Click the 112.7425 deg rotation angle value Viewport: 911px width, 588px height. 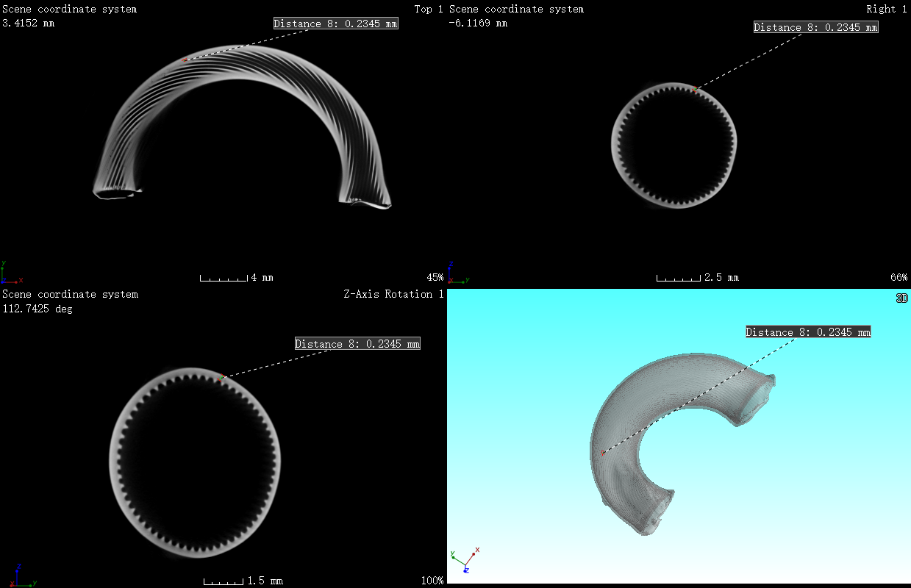pyautogui.click(x=37, y=309)
